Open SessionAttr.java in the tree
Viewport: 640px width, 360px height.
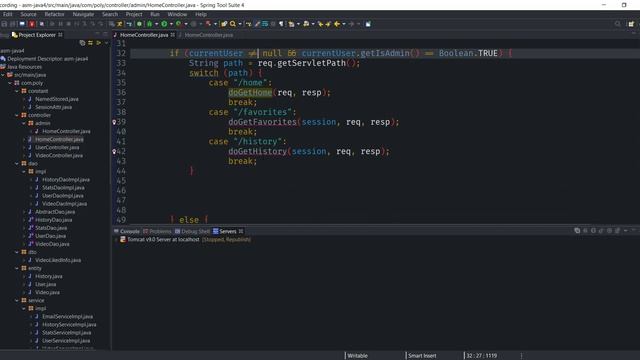(53, 107)
